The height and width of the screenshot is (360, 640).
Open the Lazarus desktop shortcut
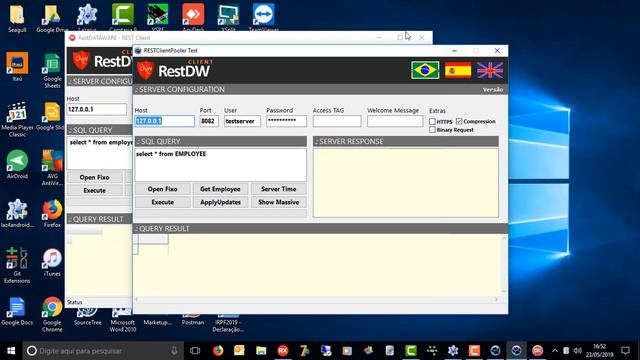click(x=87, y=18)
